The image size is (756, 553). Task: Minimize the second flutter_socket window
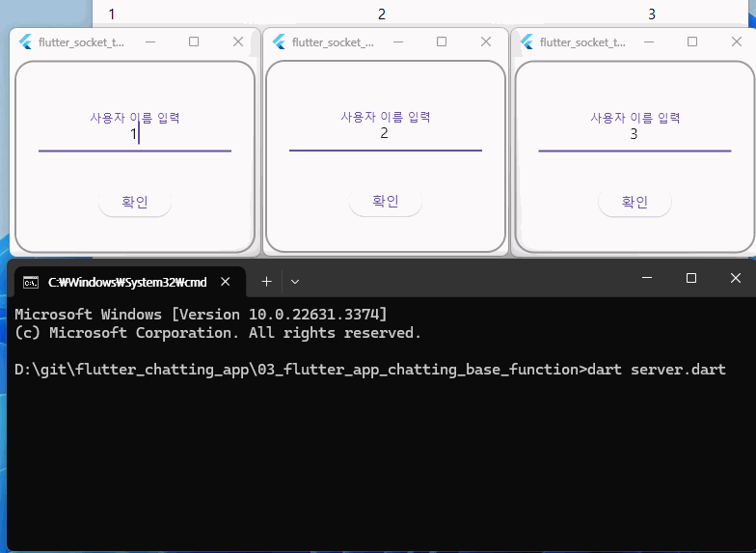pos(398,42)
